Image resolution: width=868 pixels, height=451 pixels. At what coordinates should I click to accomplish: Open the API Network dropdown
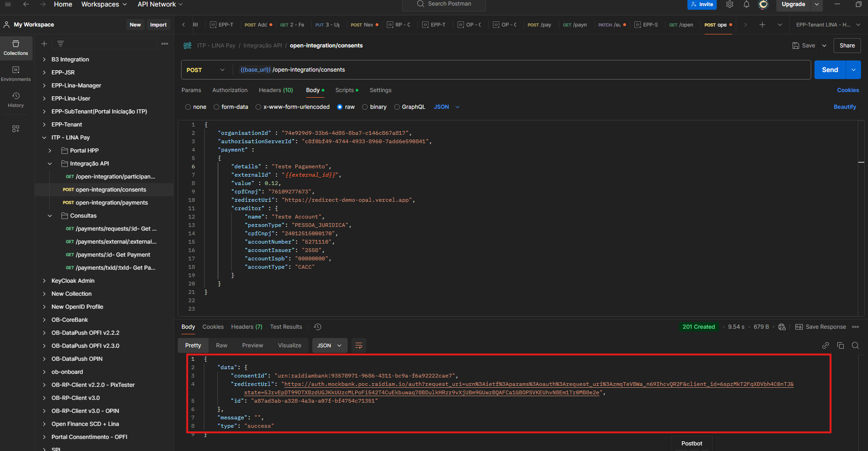tap(160, 4)
